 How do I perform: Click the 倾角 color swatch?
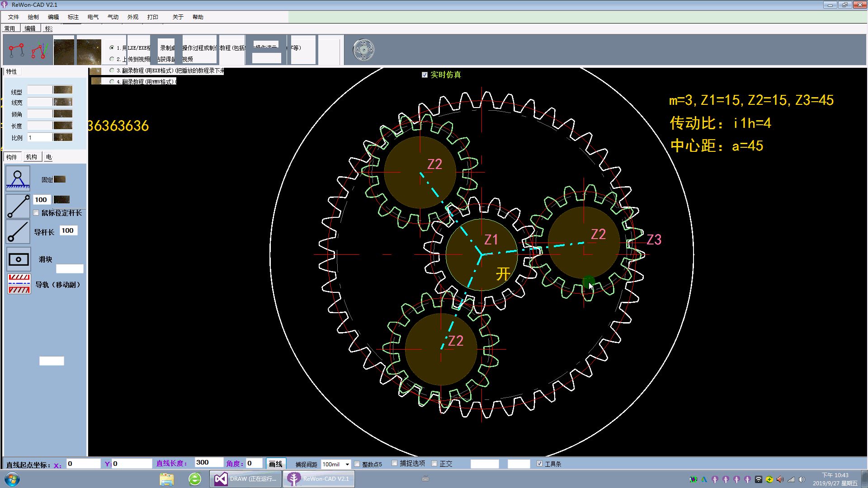(63, 114)
